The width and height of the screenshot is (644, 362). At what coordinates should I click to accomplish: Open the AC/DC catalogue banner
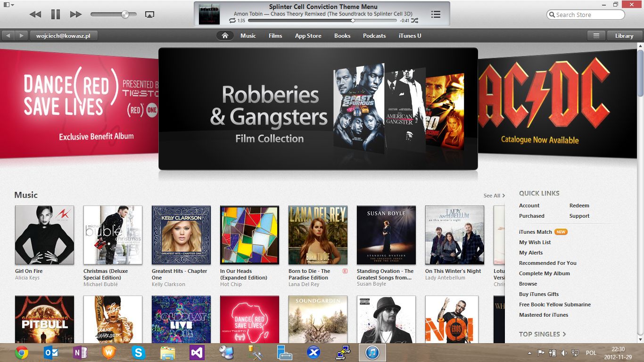pos(557,104)
